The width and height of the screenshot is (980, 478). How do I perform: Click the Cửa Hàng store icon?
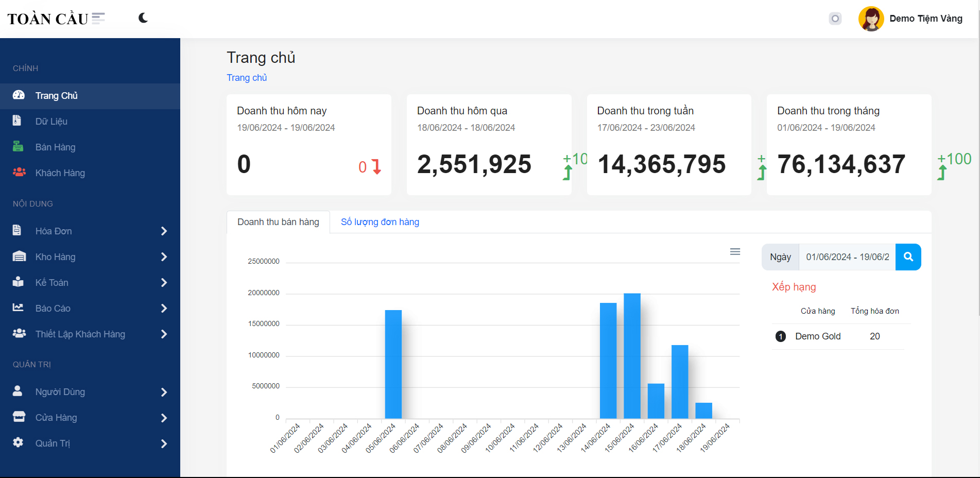point(19,417)
